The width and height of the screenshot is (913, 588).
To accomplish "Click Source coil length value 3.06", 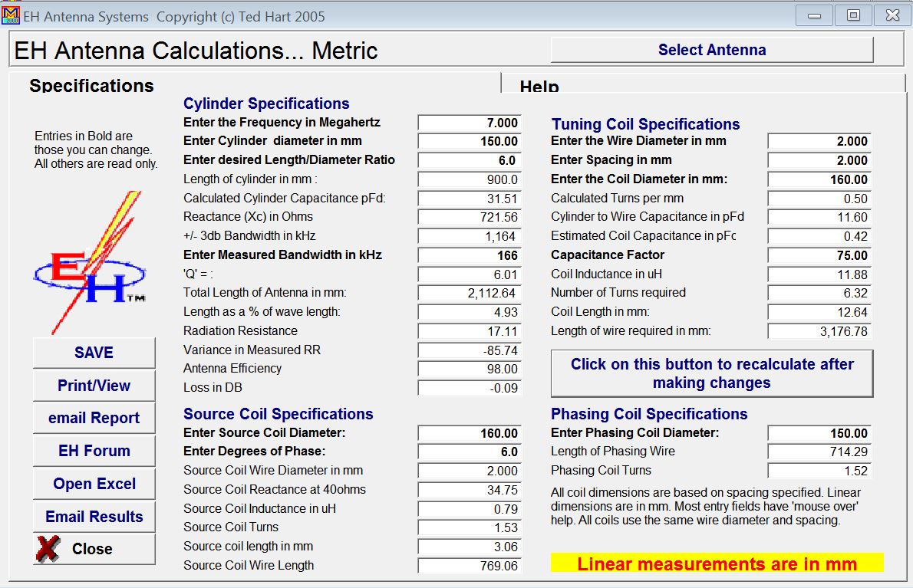I will click(470, 547).
